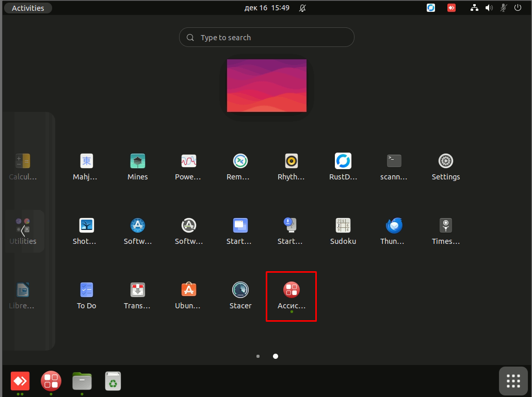Viewport: 532px width, 397px height.
Task: Click the Type to search field
Action: [267, 38]
